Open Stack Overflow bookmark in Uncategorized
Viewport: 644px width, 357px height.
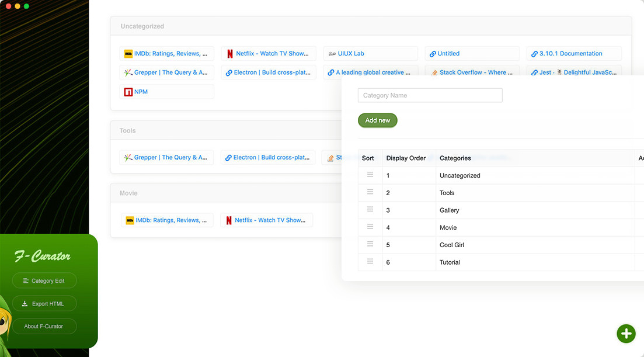pos(472,71)
